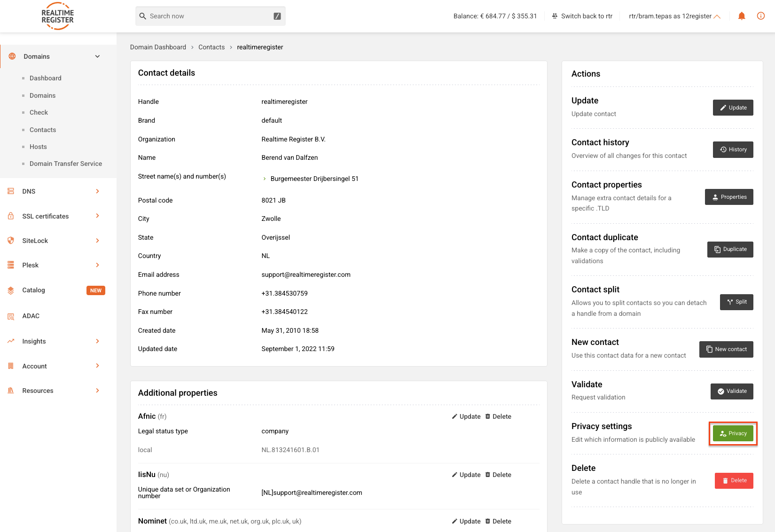Click the Account building icon

click(11, 366)
